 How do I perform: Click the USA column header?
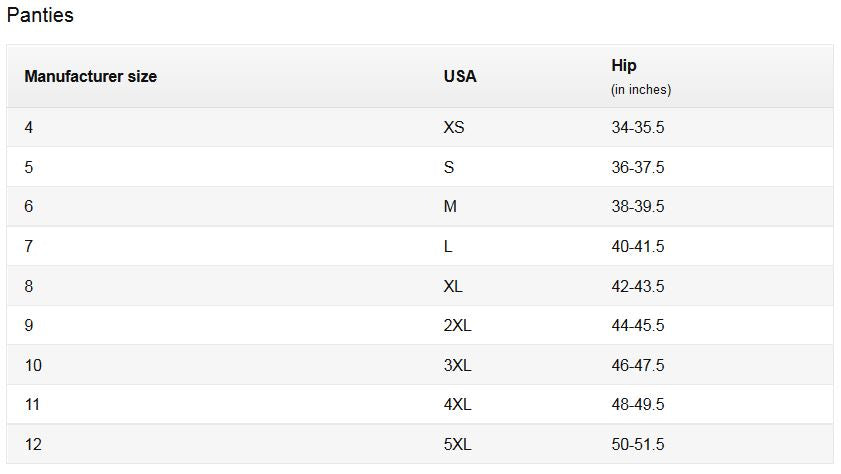(x=460, y=77)
